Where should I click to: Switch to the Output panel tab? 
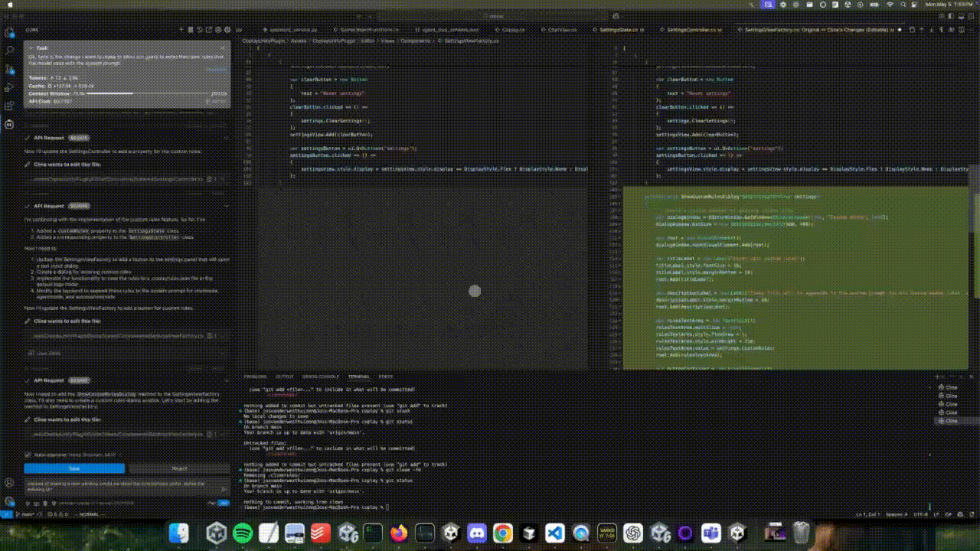tap(284, 377)
